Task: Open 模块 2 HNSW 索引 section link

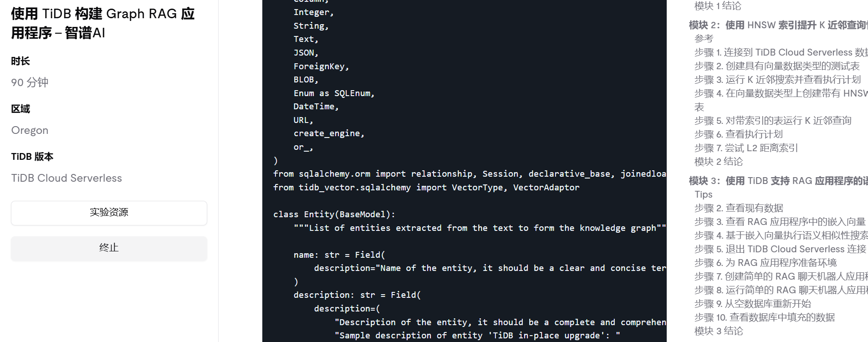Action: pyautogui.click(x=778, y=25)
